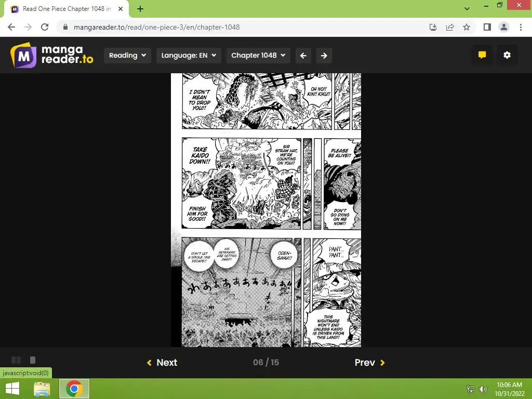Open the MangaReader logo home link
532x399 pixels.
tap(52, 55)
